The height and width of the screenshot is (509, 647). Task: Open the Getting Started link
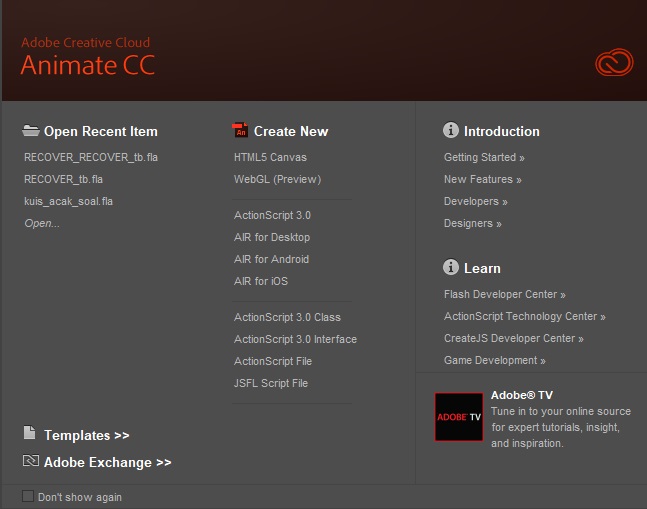(484, 157)
